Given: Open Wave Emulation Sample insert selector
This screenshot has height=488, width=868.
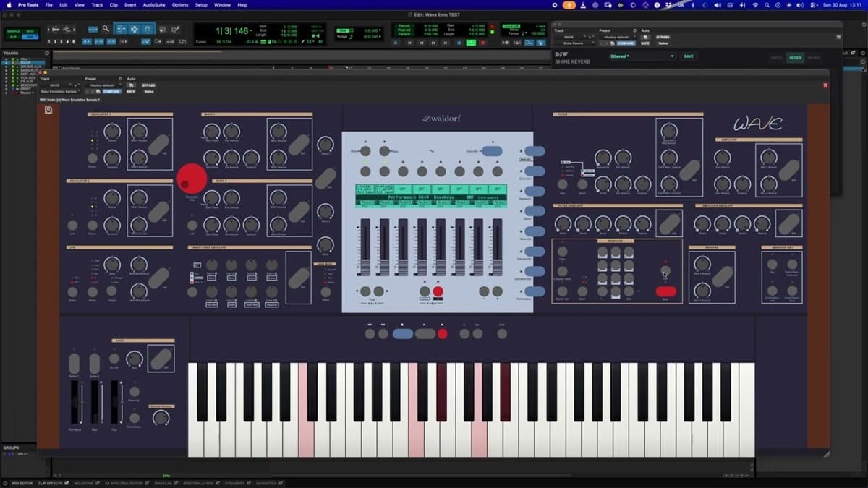Looking at the screenshot, I should click(61, 91).
